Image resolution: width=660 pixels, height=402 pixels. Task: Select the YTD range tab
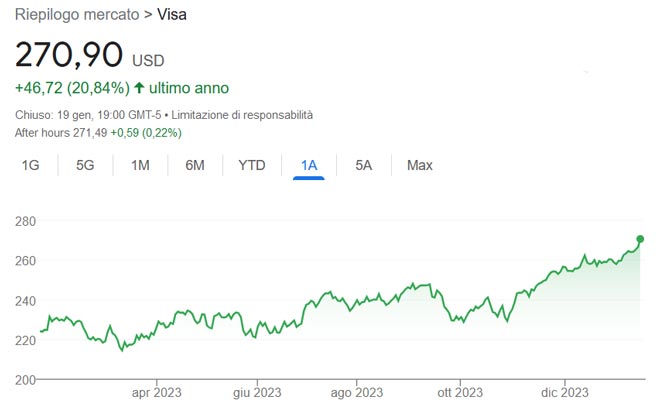pyautogui.click(x=252, y=165)
